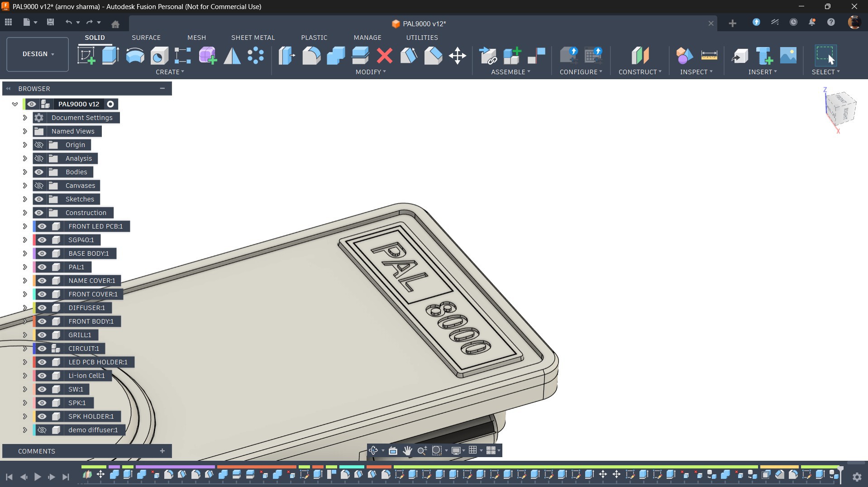
Task: Expand the Bodies folder
Action: point(25,172)
